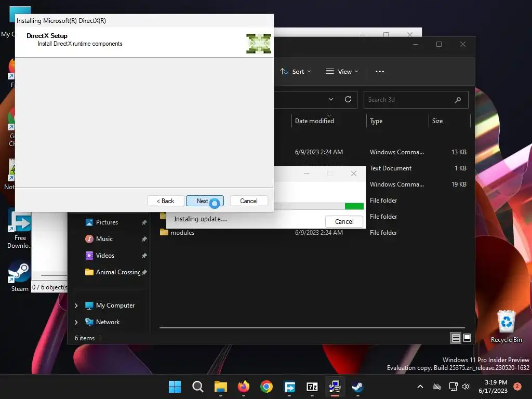Open taskbar Search
The height and width of the screenshot is (399, 532).
coord(198,387)
